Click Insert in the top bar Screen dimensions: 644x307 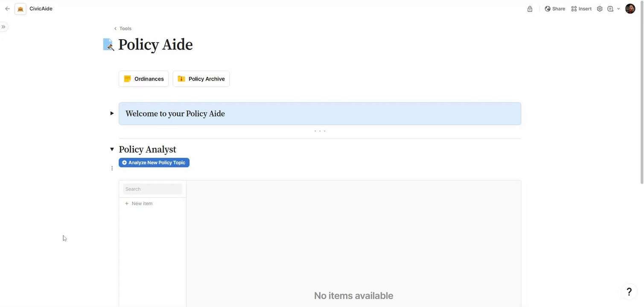point(581,9)
